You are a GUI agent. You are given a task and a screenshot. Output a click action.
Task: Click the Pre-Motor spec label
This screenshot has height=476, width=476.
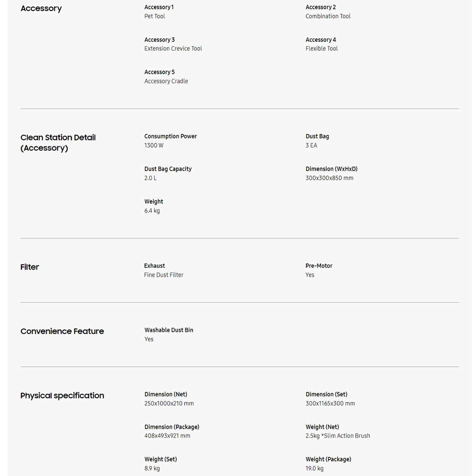(319, 266)
